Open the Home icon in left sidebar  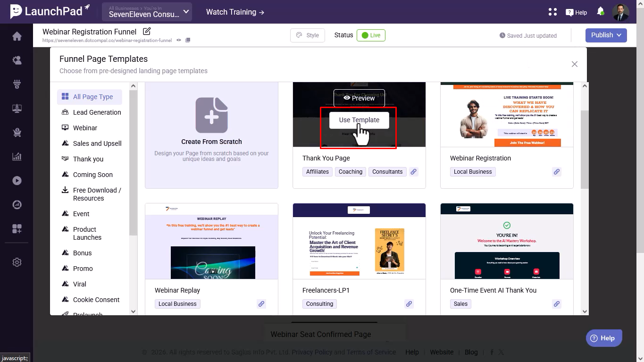[17, 36]
